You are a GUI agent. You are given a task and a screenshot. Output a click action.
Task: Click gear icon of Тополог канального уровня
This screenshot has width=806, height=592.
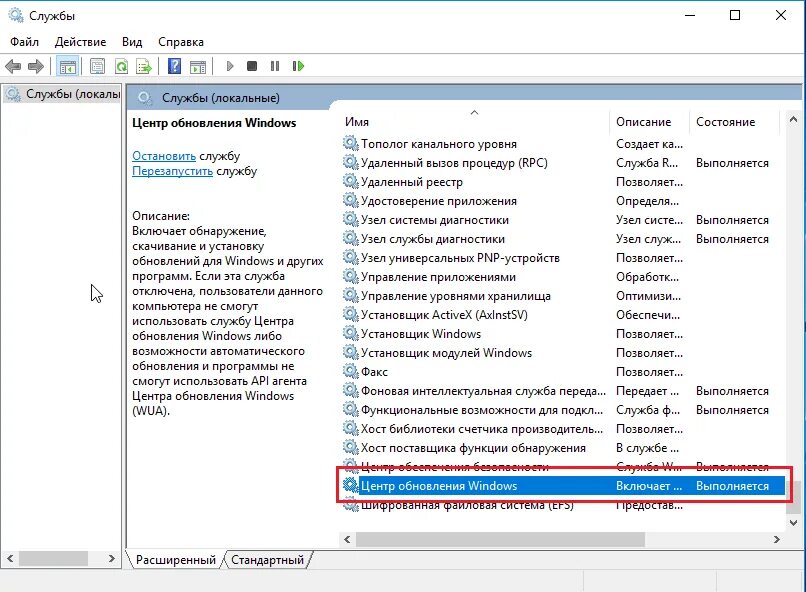351,143
